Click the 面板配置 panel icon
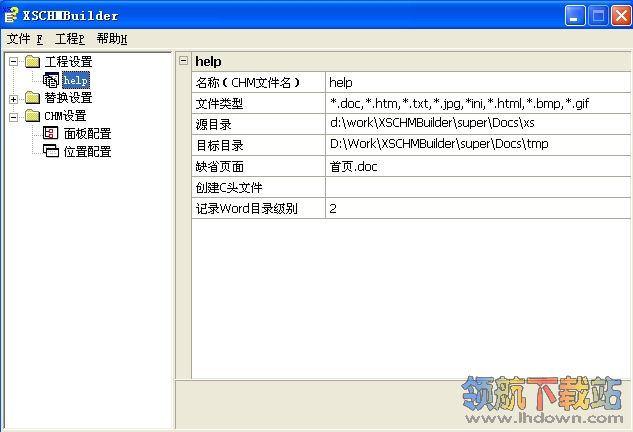633x432 pixels. point(51,133)
